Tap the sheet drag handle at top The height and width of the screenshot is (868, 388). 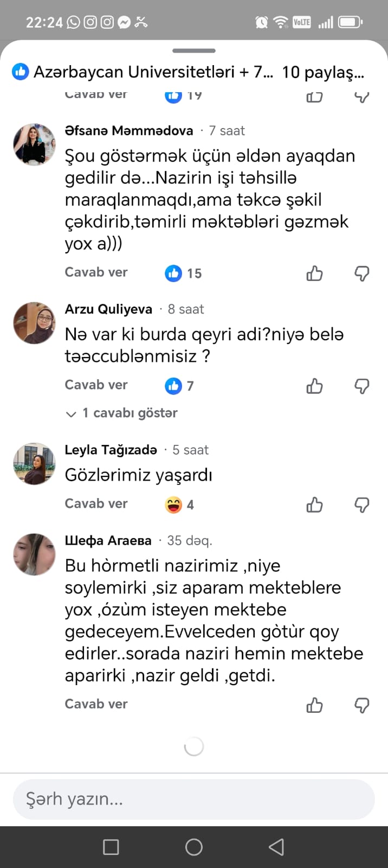[x=193, y=51]
